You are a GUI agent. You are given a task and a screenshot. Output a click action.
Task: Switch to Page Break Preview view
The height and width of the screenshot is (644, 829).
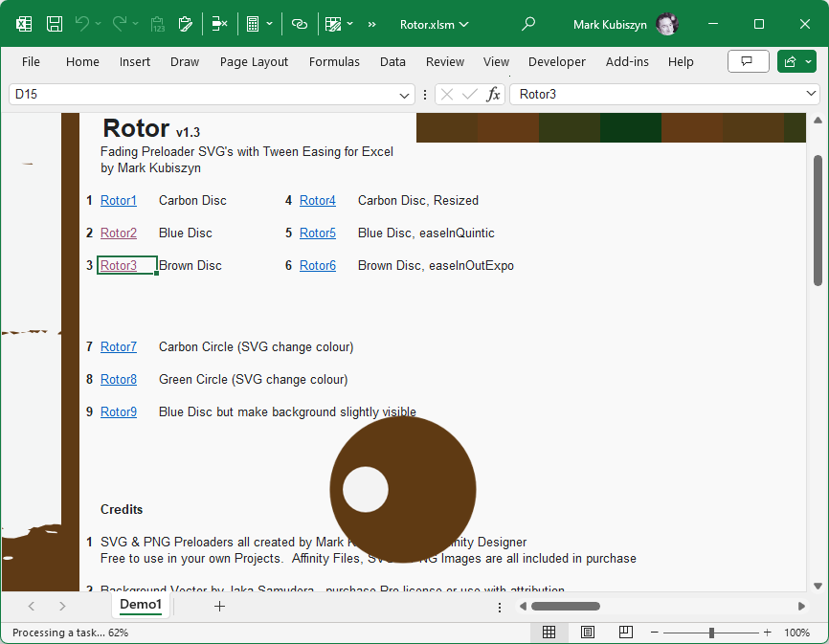(625, 633)
